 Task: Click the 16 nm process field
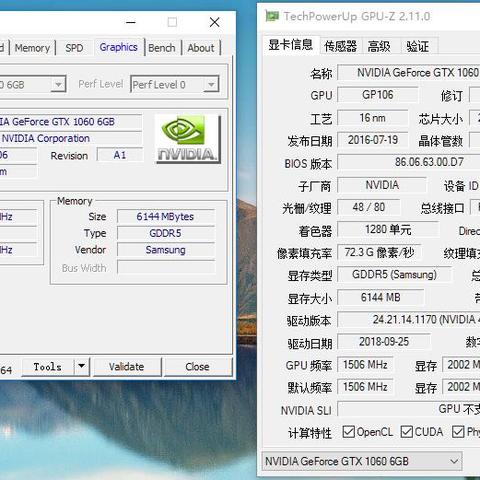[373, 118]
